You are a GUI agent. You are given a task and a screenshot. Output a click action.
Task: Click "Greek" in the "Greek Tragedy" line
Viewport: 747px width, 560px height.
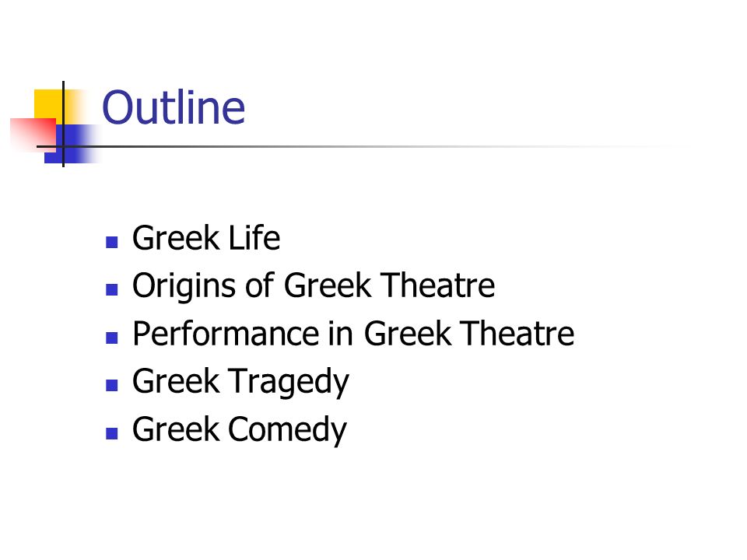tap(175, 381)
